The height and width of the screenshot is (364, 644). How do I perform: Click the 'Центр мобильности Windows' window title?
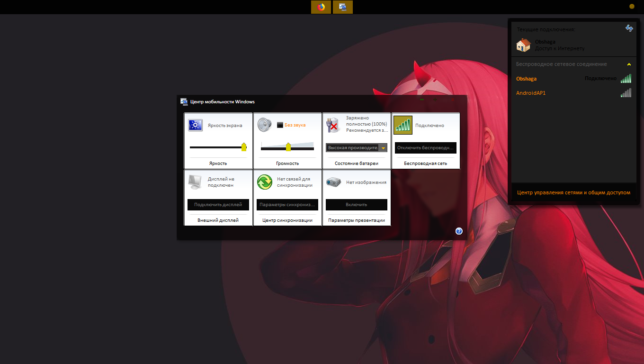[223, 101]
